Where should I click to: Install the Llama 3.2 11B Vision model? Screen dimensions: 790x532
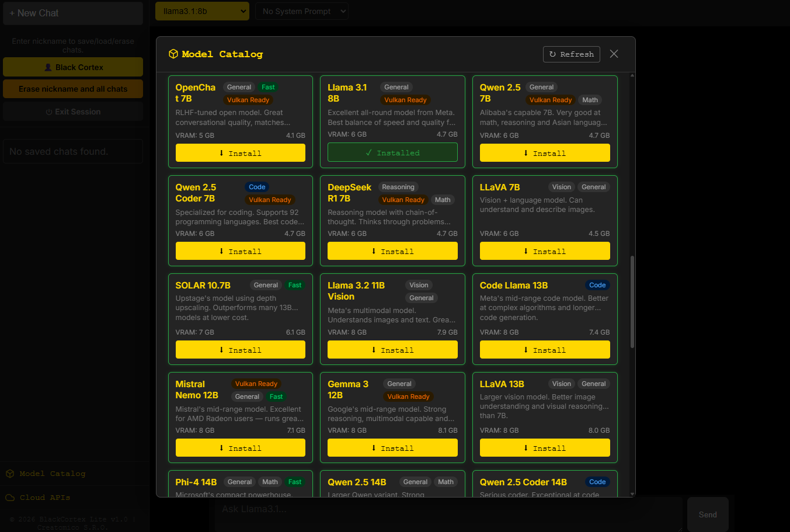pyautogui.click(x=392, y=350)
